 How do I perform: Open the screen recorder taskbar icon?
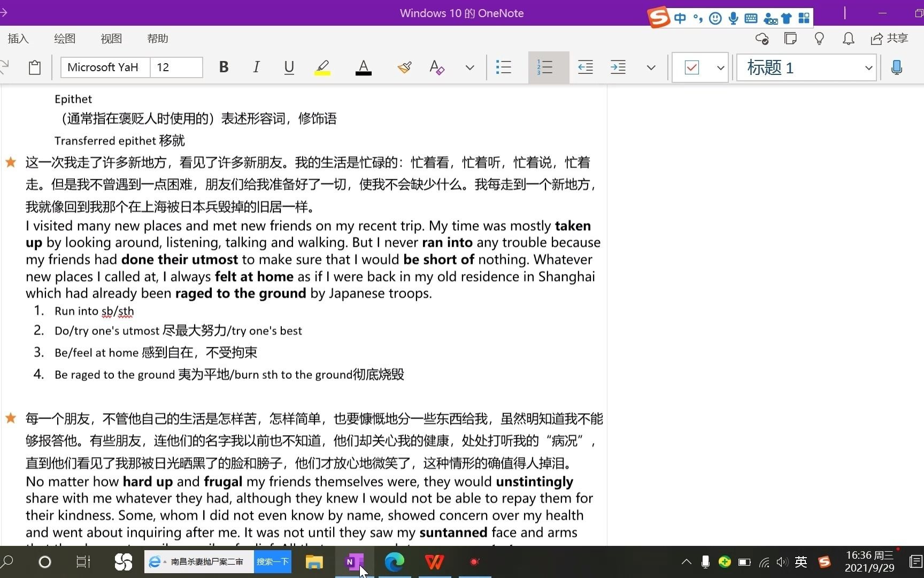[474, 562]
